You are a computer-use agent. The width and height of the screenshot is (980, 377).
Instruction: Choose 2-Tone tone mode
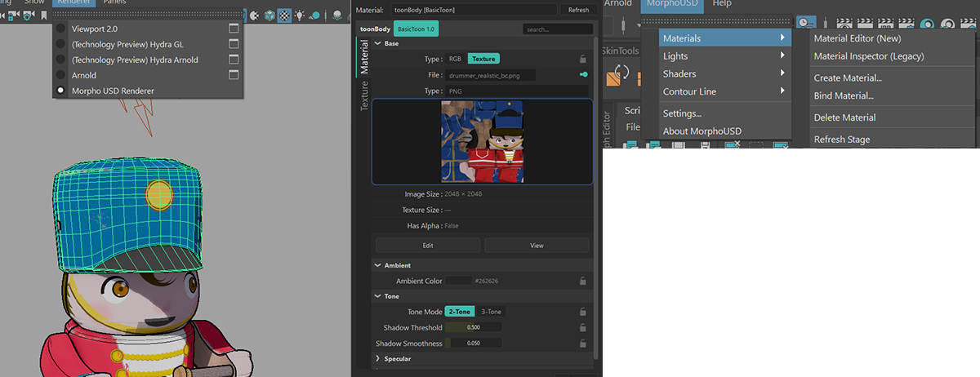pos(460,312)
